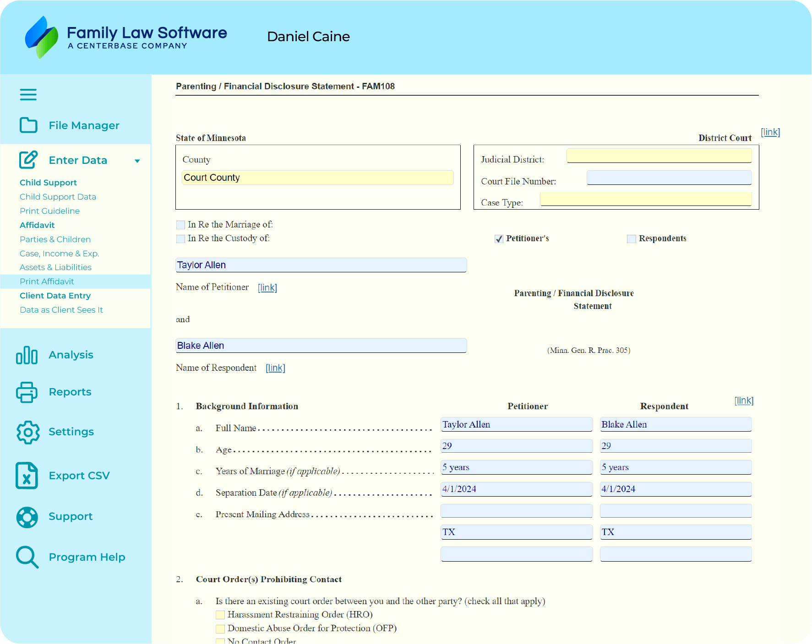Click the hamburger menu icon
Viewport: 812px width, 644px height.
tap(28, 95)
